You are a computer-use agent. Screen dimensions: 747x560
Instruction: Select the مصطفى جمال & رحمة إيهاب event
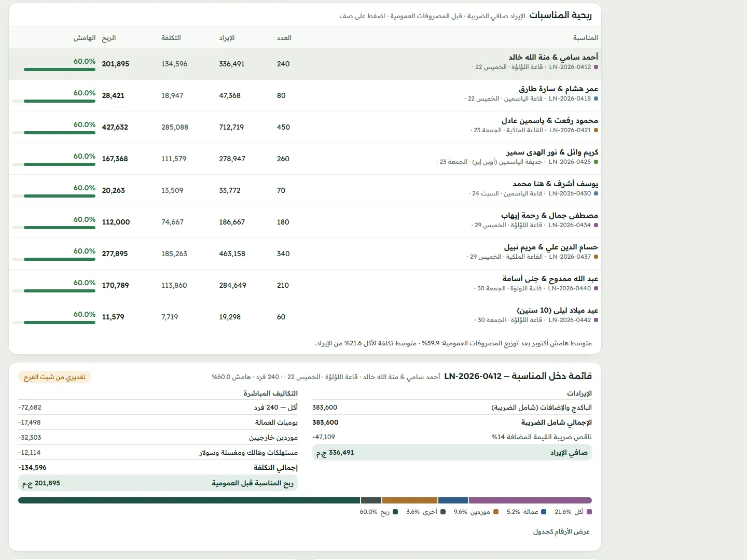click(x=305, y=222)
